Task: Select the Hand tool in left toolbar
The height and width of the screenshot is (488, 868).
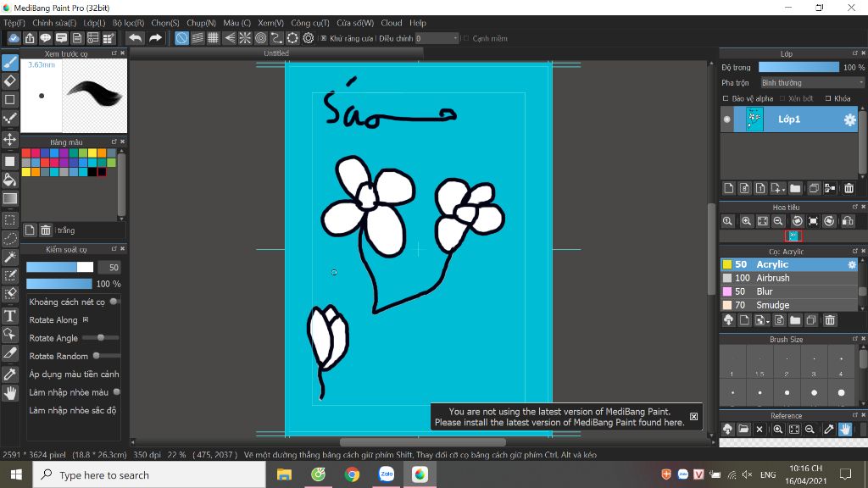Action: [10, 393]
